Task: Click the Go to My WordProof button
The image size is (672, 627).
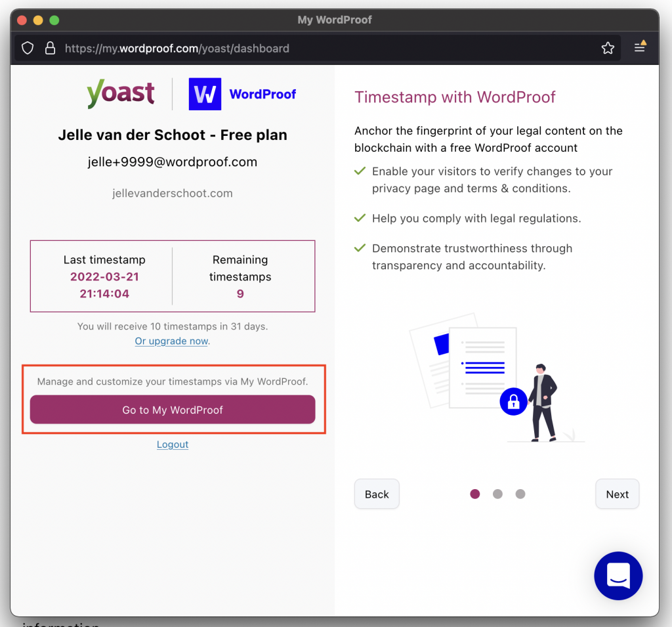Action: click(173, 410)
